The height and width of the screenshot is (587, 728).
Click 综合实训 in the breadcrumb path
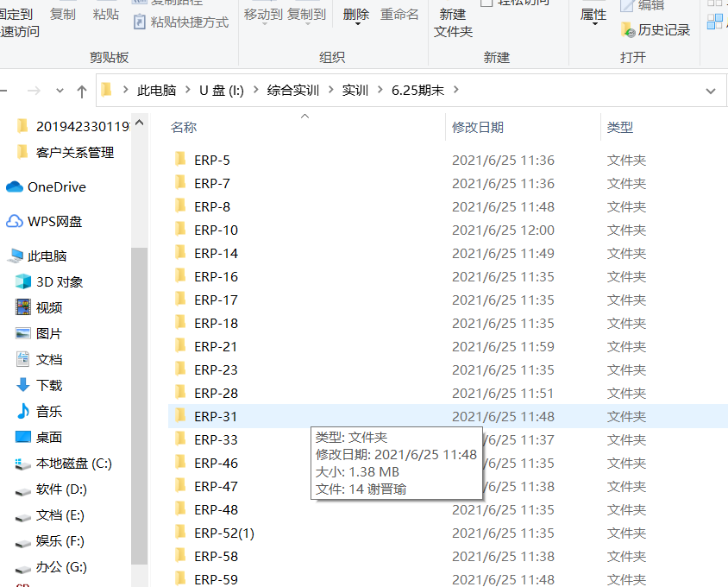[x=293, y=91]
